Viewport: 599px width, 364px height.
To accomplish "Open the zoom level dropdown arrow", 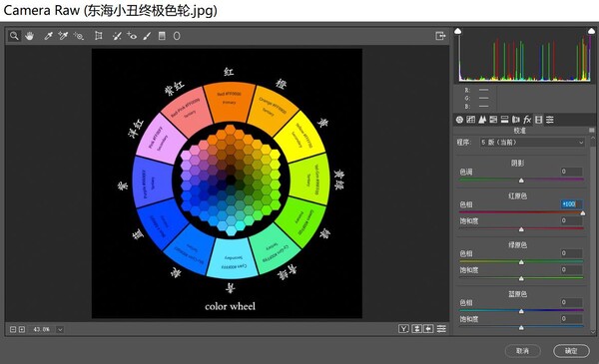I will (x=60, y=329).
